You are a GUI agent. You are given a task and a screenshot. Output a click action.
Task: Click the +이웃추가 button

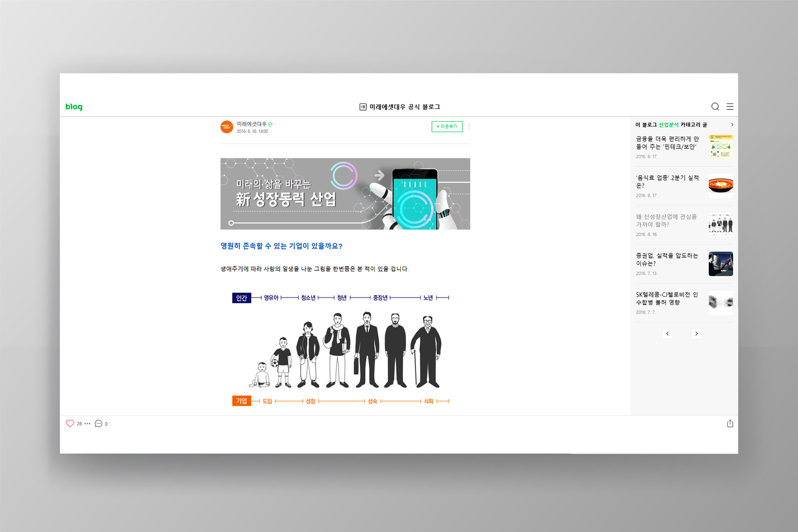coord(447,127)
